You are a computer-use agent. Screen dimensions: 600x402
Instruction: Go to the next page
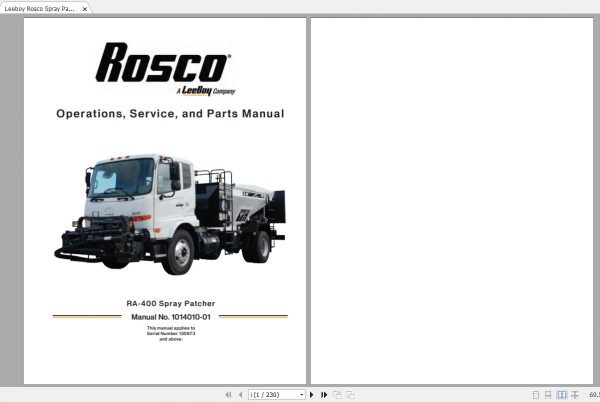(311, 395)
